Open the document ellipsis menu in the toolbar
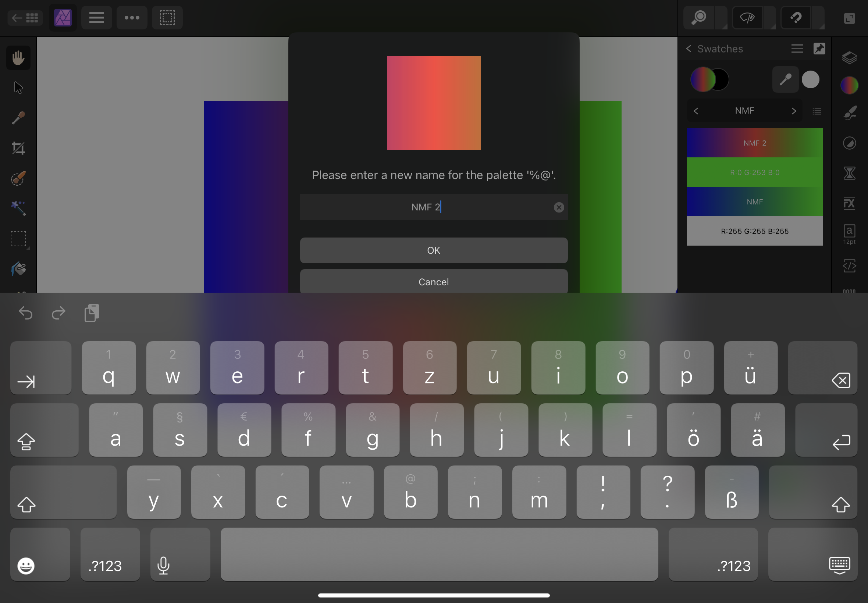 tap(132, 17)
